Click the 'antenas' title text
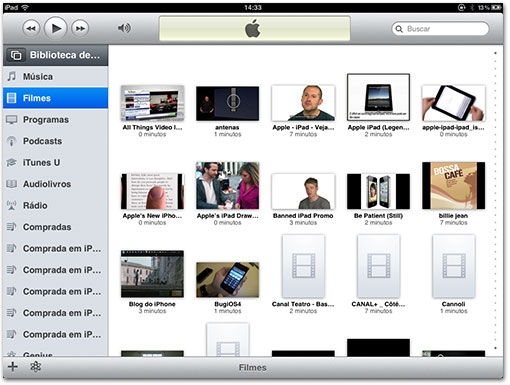 (x=227, y=127)
